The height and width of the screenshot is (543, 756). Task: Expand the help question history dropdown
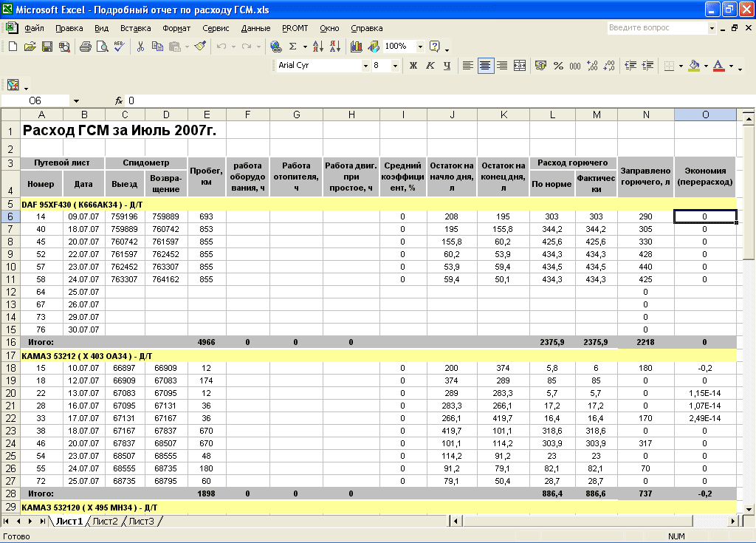pos(712,28)
